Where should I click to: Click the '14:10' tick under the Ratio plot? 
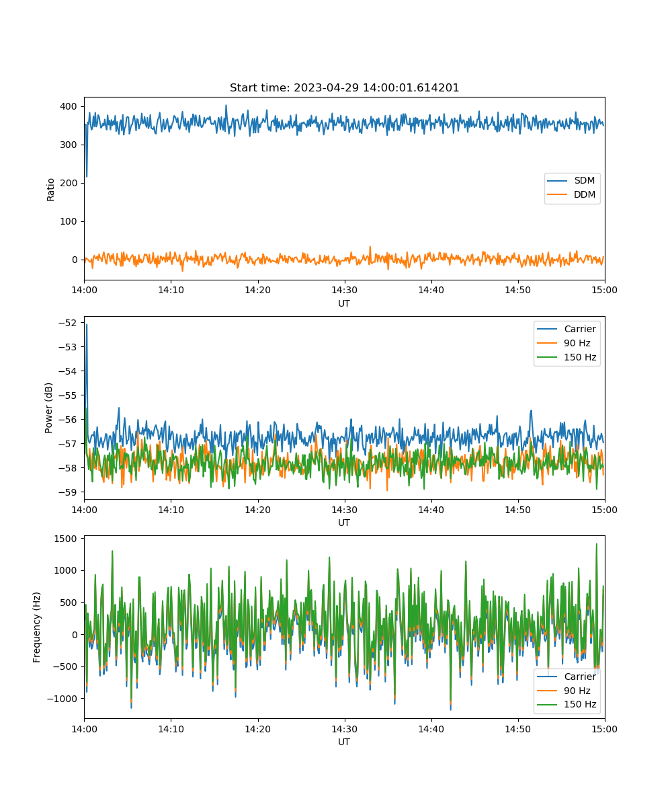(x=171, y=290)
